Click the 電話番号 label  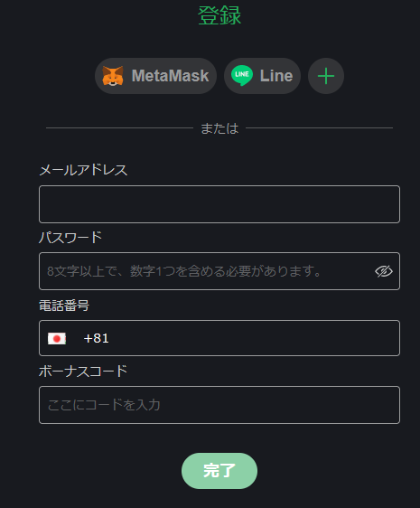coord(64,306)
